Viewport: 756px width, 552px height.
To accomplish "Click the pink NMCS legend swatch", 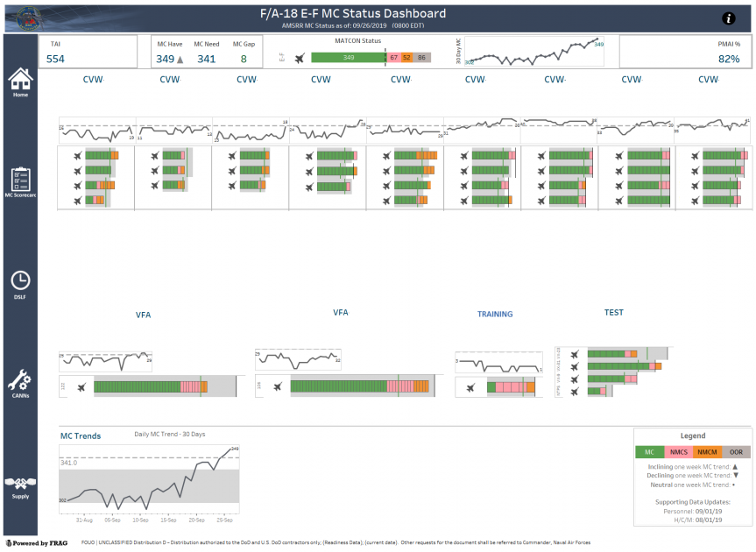I will (x=677, y=452).
